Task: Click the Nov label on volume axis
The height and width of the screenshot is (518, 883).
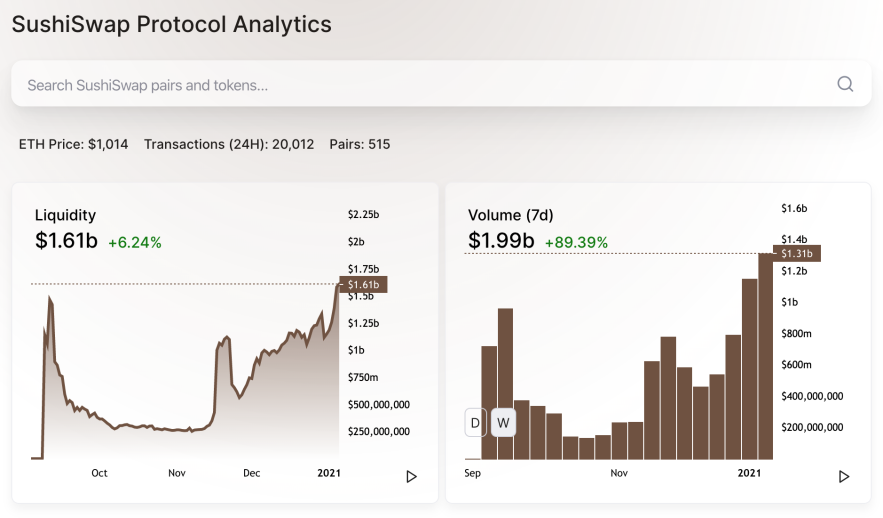Action: 619,473
